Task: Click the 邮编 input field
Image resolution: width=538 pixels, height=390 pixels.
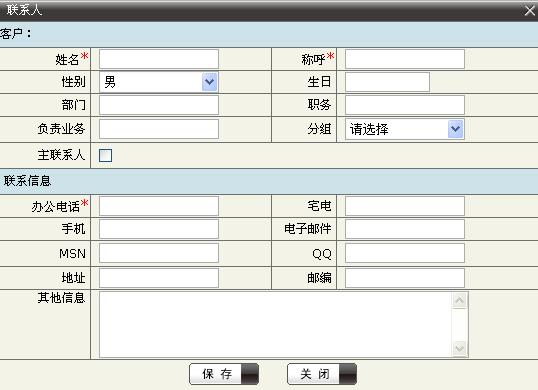Action: 405,278
